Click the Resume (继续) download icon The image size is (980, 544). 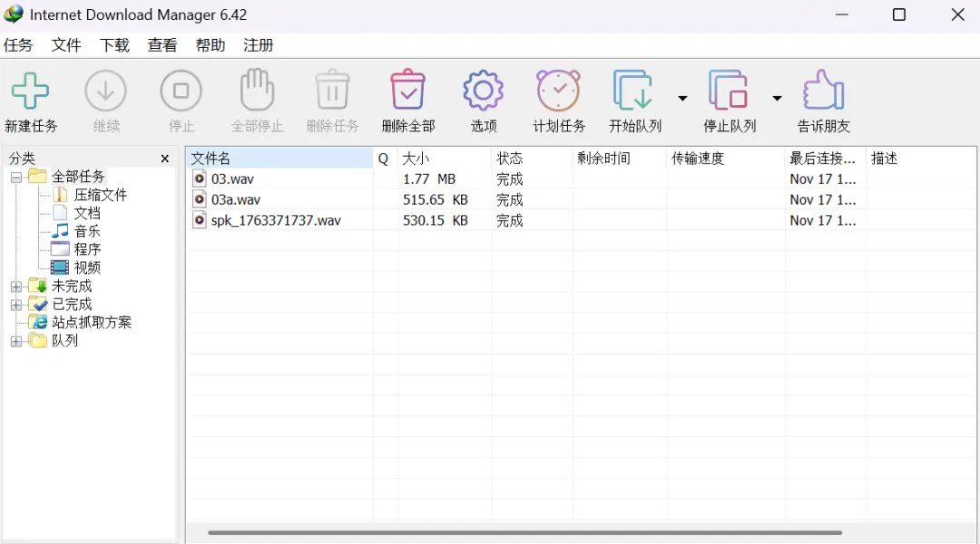click(x=105, y=91)
